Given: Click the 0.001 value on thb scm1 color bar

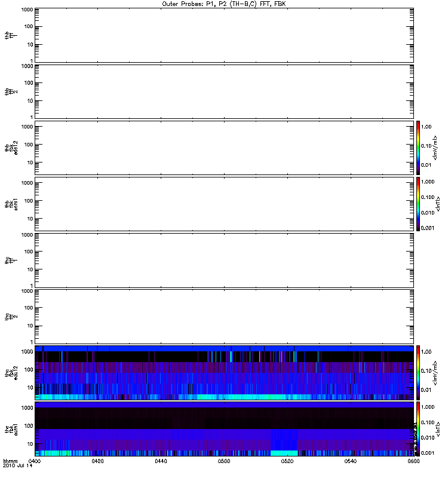Looking at the screenshot, I should [x=428, y=228].
